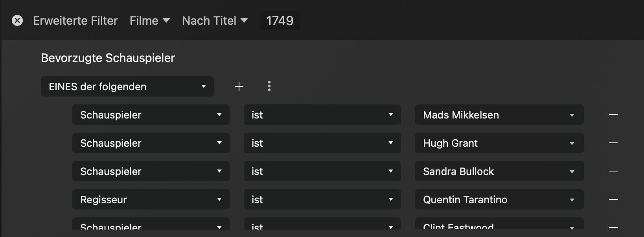The width and height of the screenshot is (644, 237).
Task: Open the Quentin Tarantino value dropdown
Action: point(499,199)
